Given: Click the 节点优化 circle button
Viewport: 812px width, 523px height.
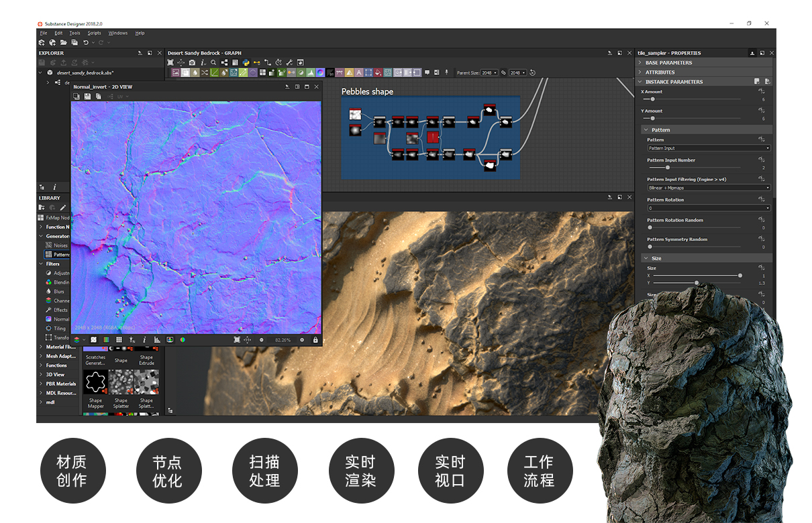Looking at the screenshot, I should (168, 471).
